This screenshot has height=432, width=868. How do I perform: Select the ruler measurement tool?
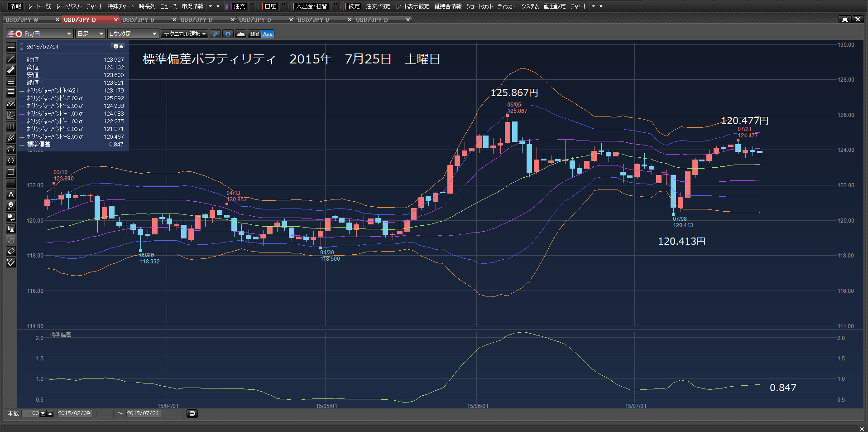coord(11,70)
